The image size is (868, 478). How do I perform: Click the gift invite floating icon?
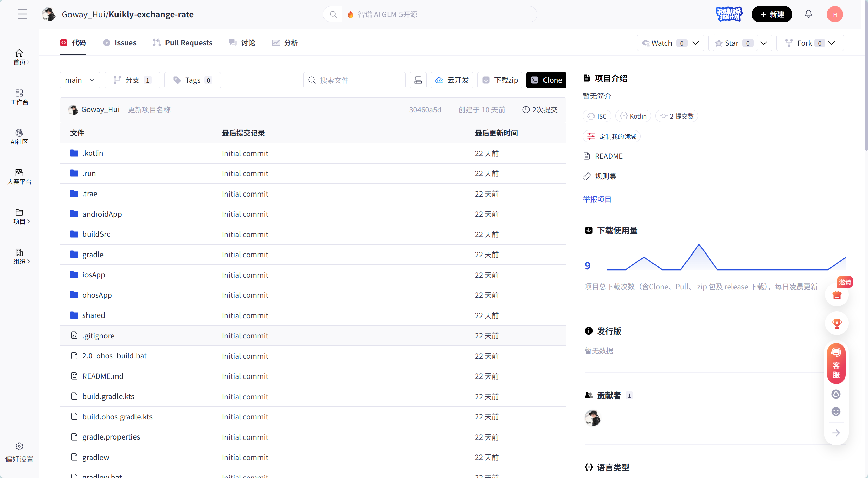837,295
